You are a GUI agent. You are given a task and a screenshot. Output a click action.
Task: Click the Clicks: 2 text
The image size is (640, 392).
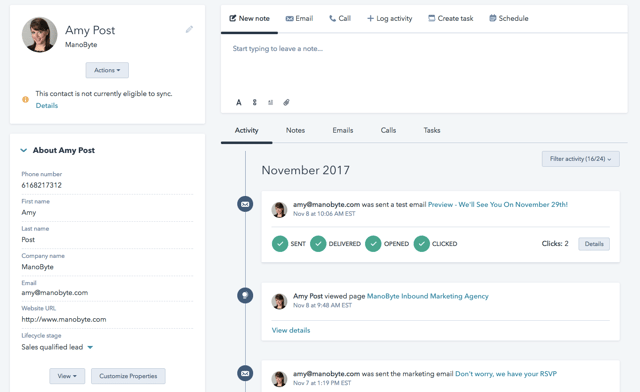click(555, 244)
